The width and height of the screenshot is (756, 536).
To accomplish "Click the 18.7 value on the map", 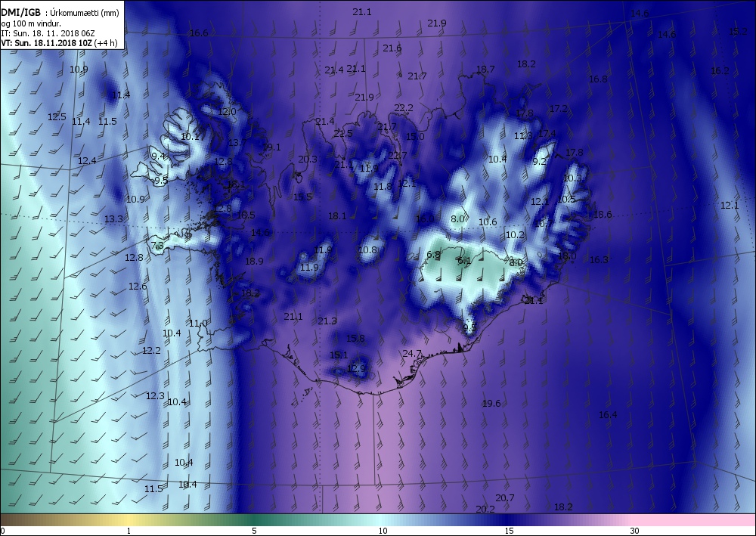I will click(x=485, y=70).
